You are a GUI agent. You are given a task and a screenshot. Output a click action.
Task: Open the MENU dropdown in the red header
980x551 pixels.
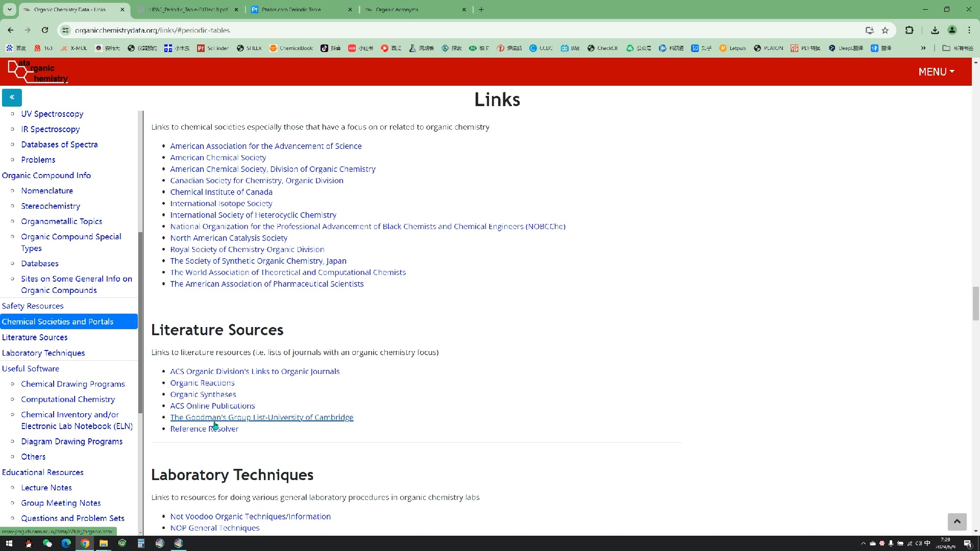point(936,72)
